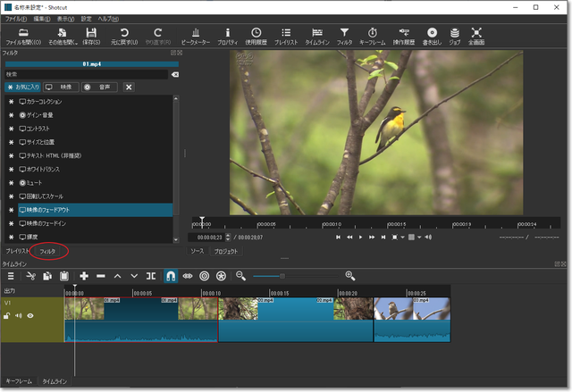Screen dimensions: 572x392
Task: Click the scissors cut icon in timeline toolbar
Action: (x=30, y=277)
